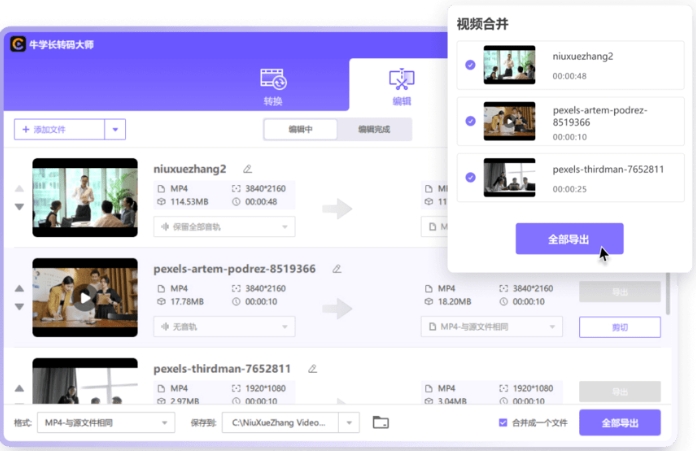Play the pexels-artem-podrez video thumbnail
Viewport: 696px width, 451px height.
85,297
